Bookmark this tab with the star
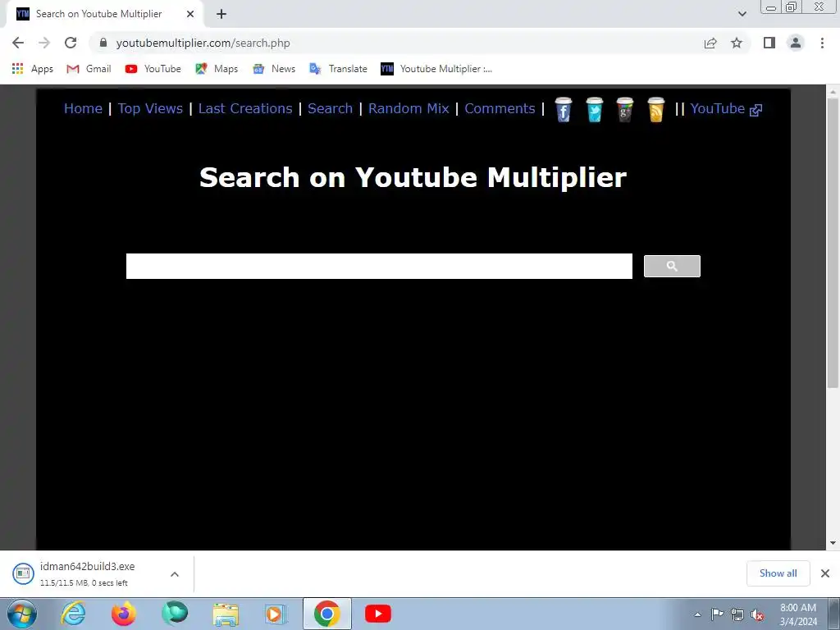Image resolution: width=840 pixels, height=630 pixels. pos(737,43)
